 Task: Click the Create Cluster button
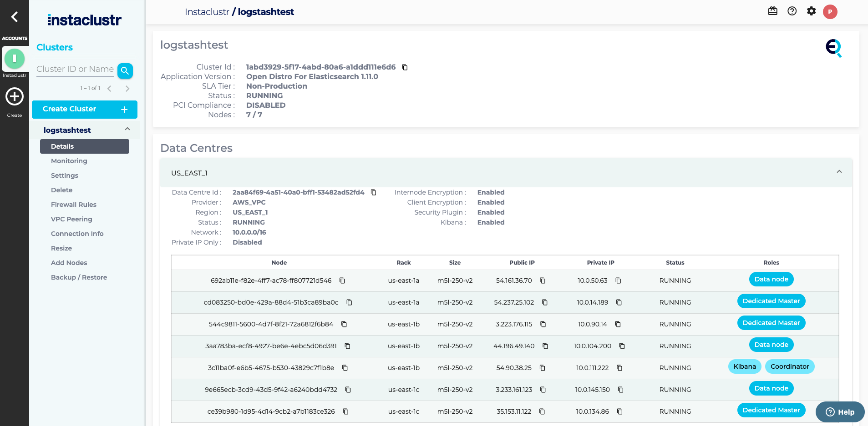tap(84, 109)
